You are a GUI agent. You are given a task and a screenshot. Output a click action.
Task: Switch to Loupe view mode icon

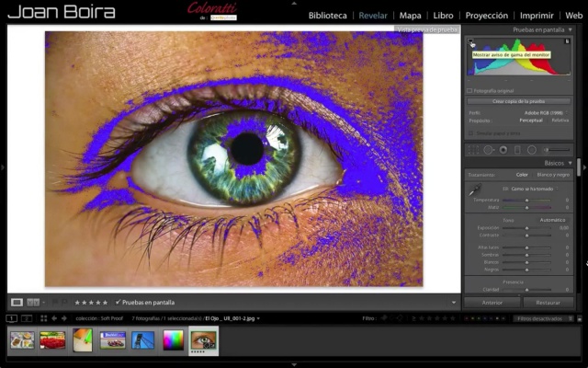pyautogui.click(x=17, y=303)
